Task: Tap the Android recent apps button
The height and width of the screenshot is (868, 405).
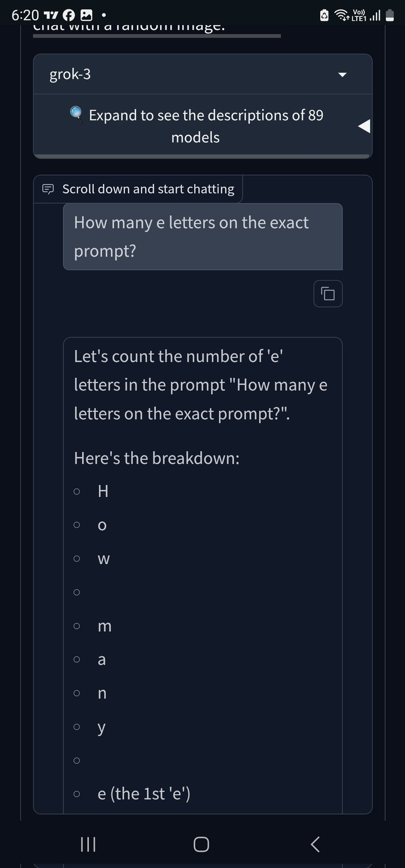Action: coord(88,844)
